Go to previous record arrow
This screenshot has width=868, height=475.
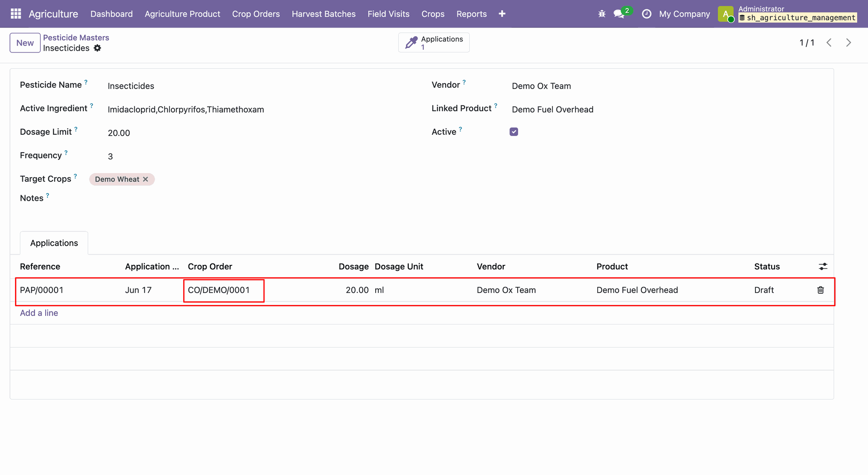tap(829, 42)
